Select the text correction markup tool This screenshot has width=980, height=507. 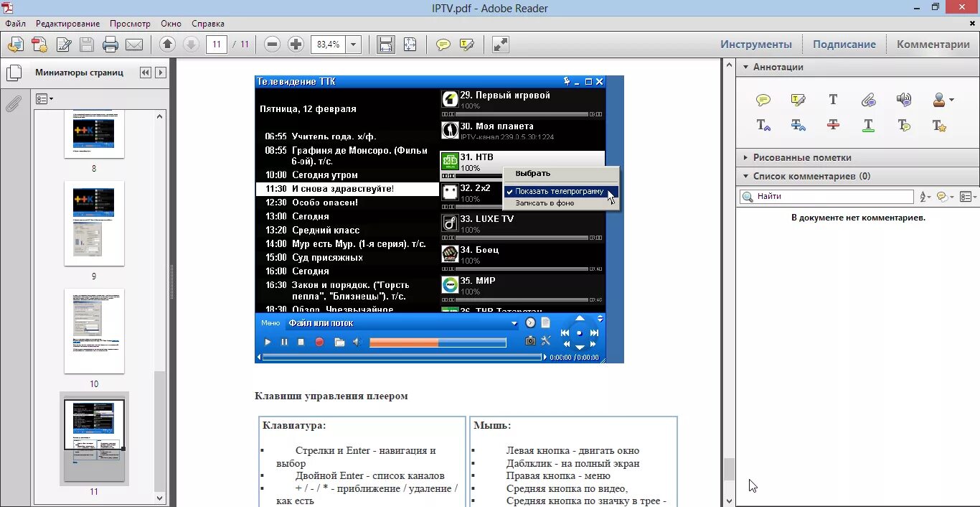coord(939,125)
